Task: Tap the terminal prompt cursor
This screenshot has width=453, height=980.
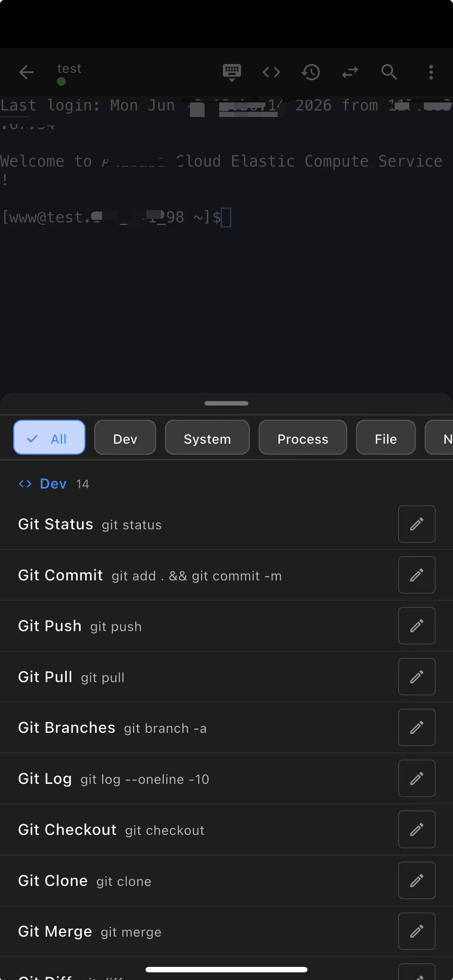Action: (x=226, y=218)
